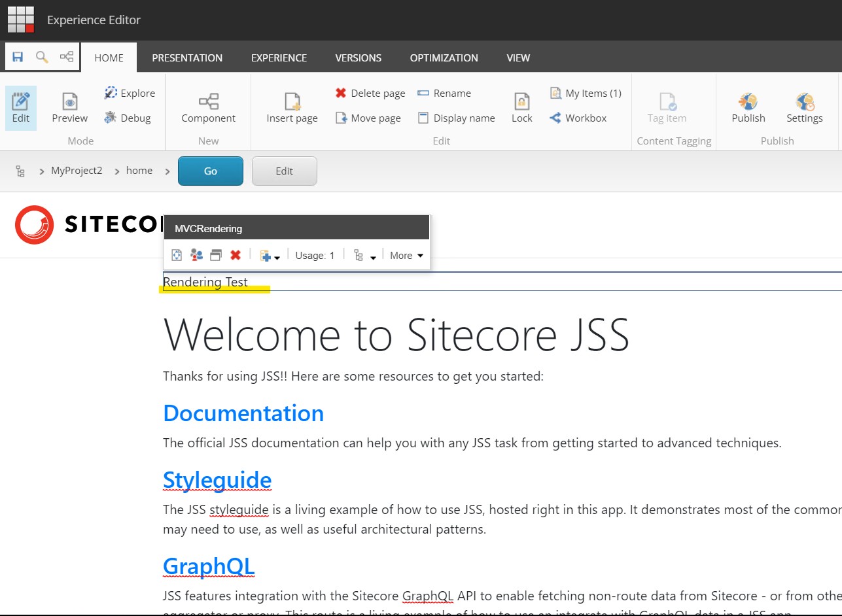
Task: Click the Rendering Test text
Action: tap(205, 282)
